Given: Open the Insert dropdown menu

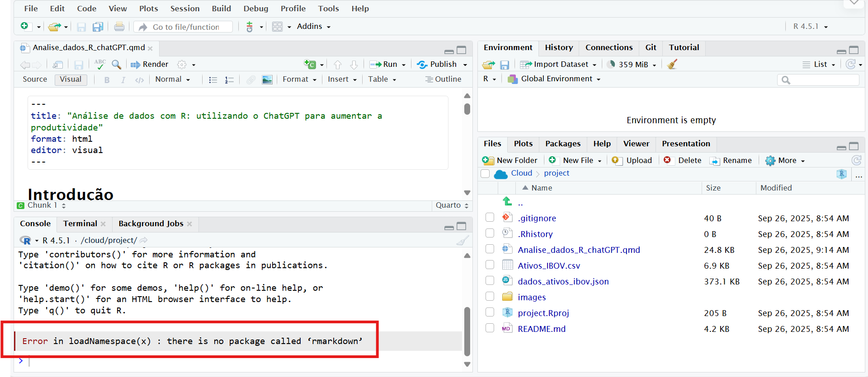Looking at the screenshot, I should (342, 79).
